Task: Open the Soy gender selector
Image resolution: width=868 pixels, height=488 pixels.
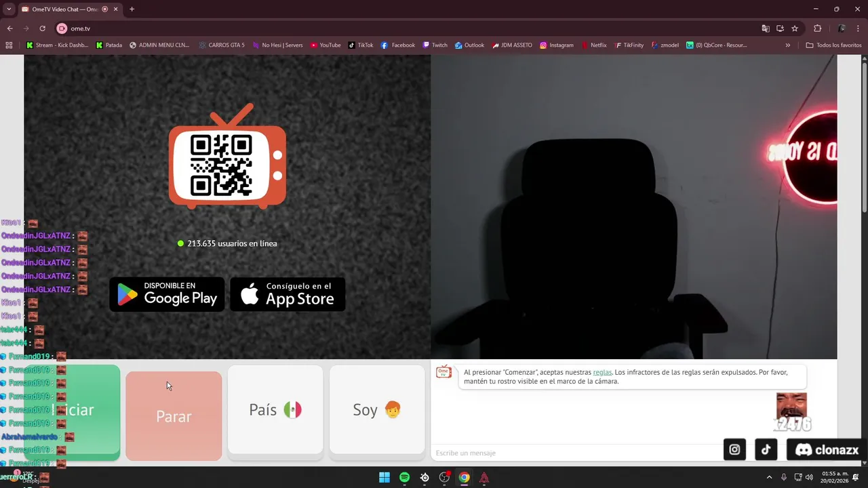Action: [377, 409]
